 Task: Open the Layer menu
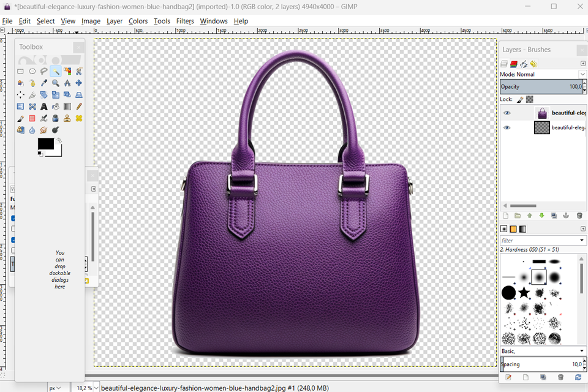(x=115, y=21)
